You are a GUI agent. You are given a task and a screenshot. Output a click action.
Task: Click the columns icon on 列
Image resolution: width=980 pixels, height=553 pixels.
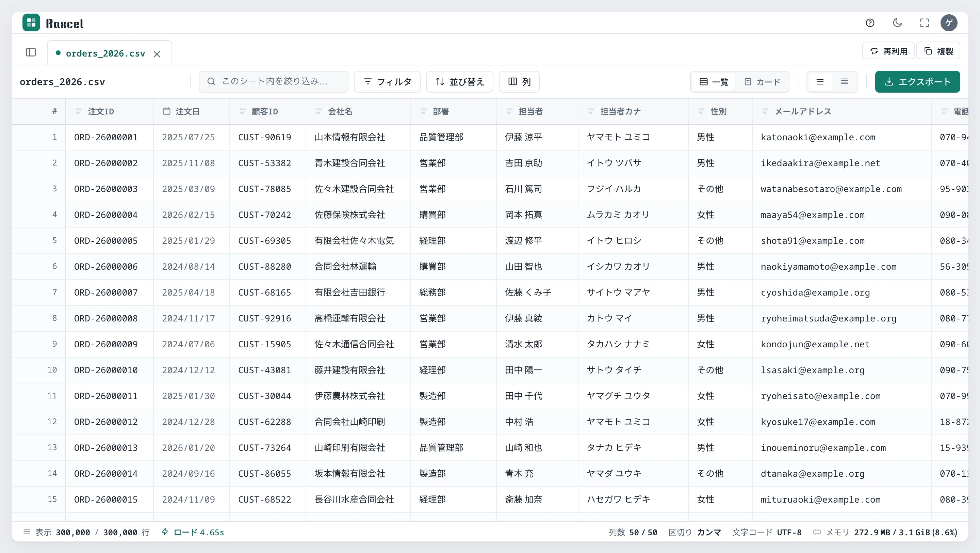pyautogui.click(x=513, y=81)
